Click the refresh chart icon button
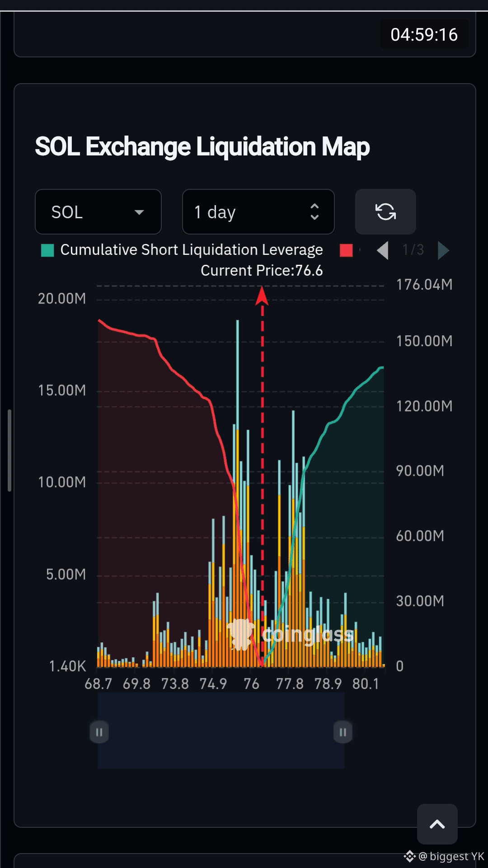This screenshot has height=868, width=488. pos(385,212)
